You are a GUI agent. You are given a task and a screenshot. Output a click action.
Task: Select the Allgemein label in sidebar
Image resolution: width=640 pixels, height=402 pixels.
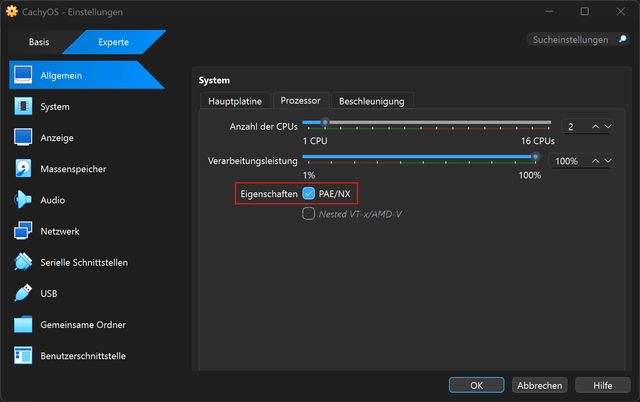[61, 76]
